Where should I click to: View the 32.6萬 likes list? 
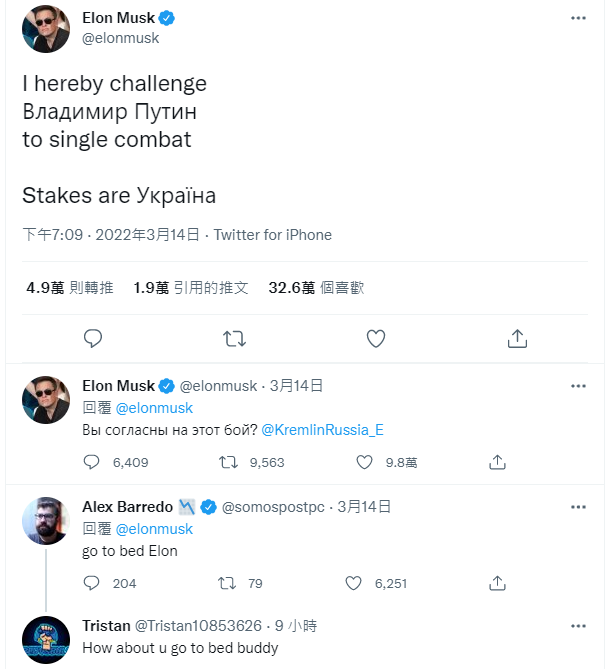[316, 288]
